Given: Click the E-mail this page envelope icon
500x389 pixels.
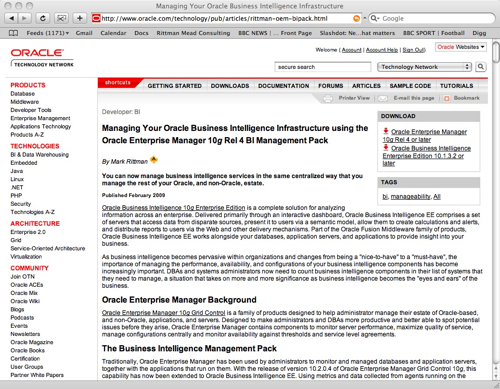Looking at the screenshot, I should [383, 98].
